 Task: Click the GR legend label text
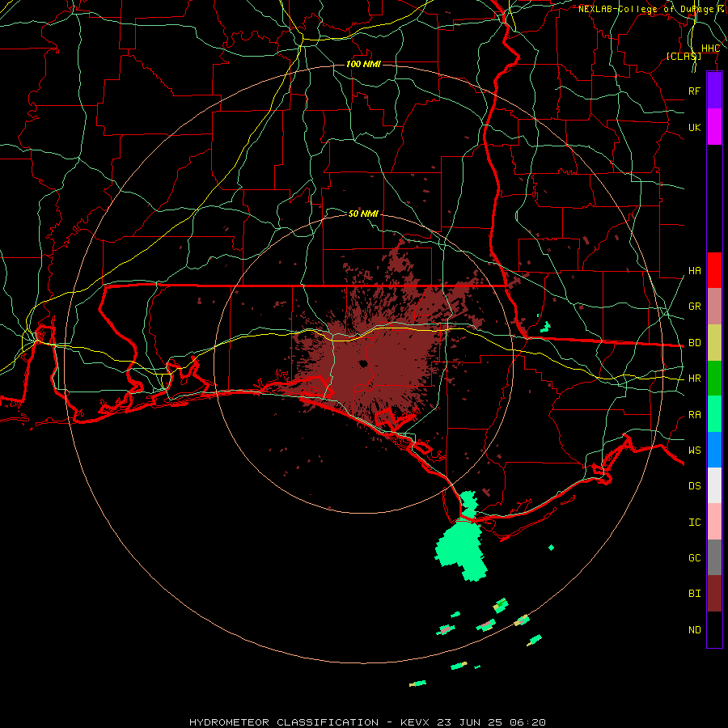point(695,307)
